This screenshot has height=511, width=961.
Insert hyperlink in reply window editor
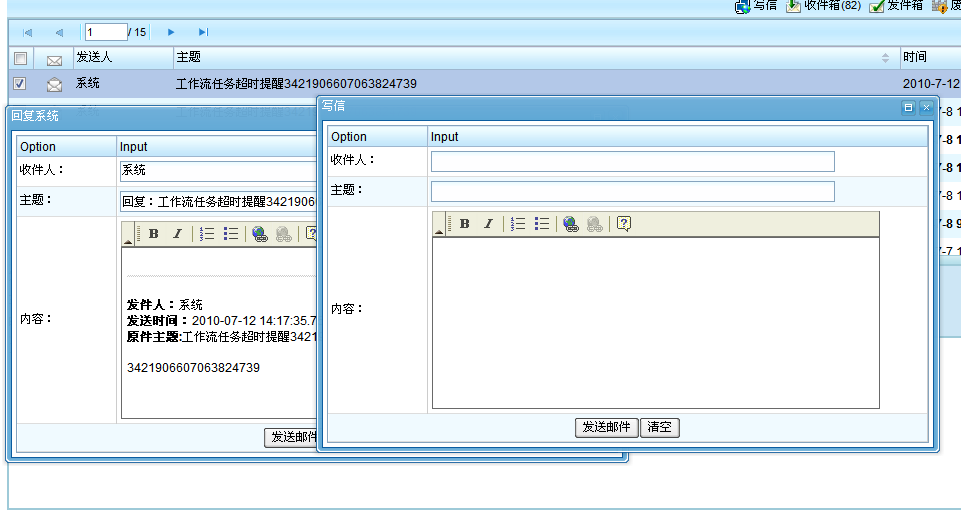(x=259, y=234)
